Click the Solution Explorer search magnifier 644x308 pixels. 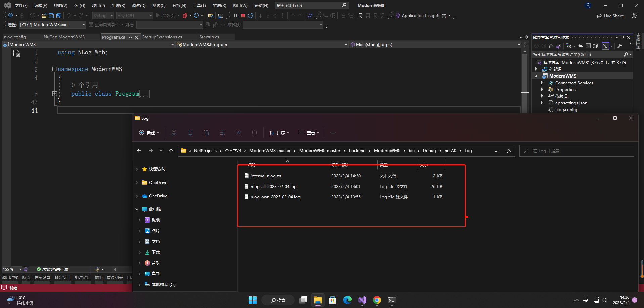coord(626,54)
